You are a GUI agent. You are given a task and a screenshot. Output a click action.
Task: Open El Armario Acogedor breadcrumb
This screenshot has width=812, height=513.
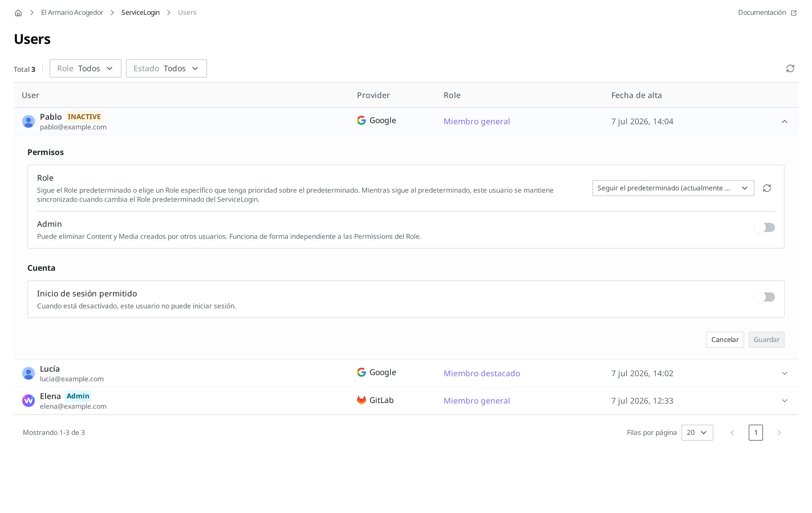[x=72, y=13]
